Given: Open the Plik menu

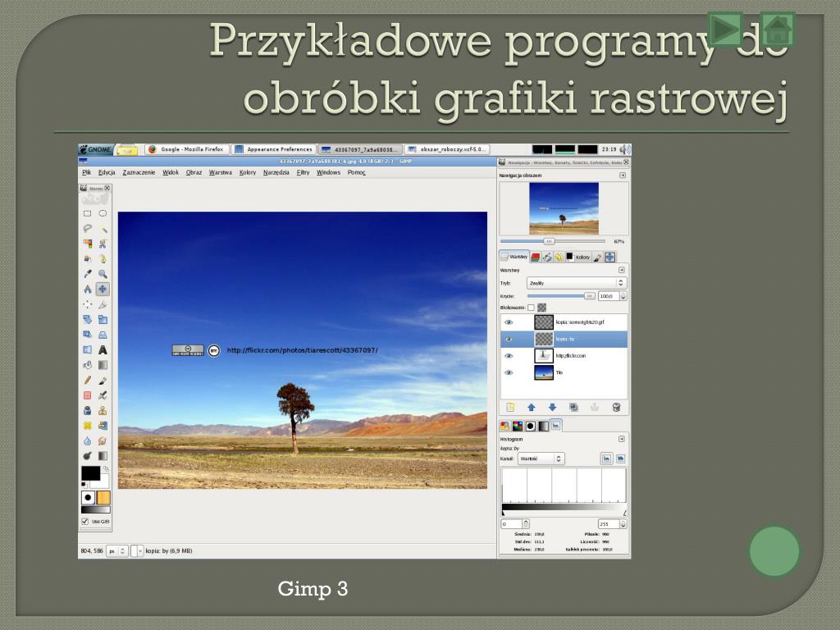Looking at the screenshot, I should pos(86,172).
